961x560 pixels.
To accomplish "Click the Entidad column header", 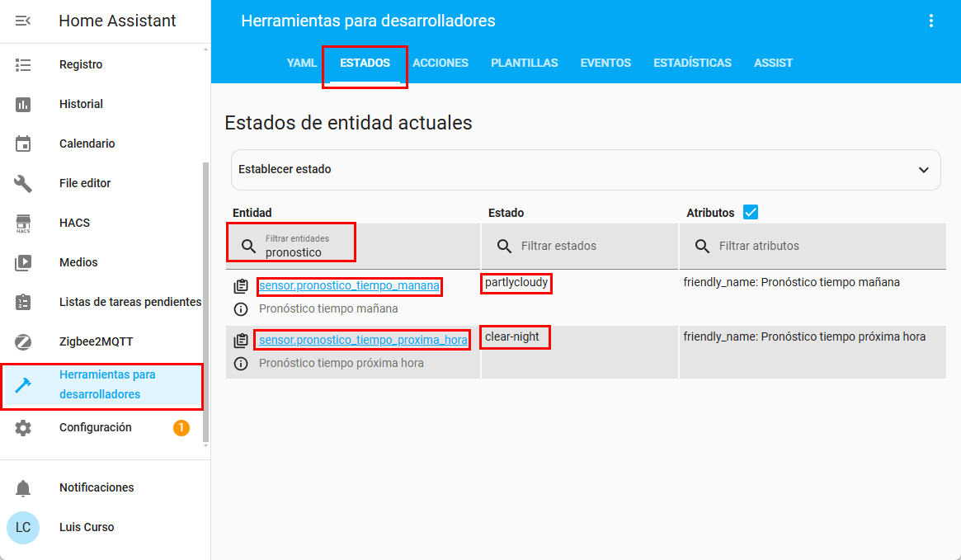I will (x=252, y=213).
